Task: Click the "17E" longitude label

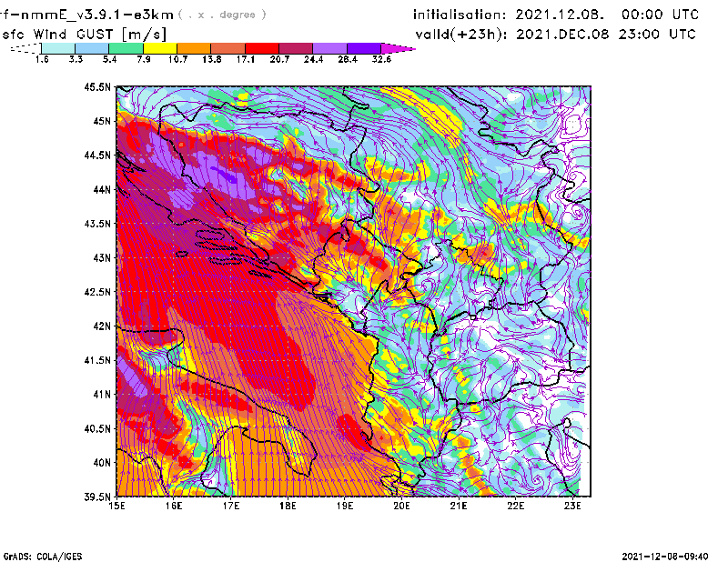Action: pos(231,506)
